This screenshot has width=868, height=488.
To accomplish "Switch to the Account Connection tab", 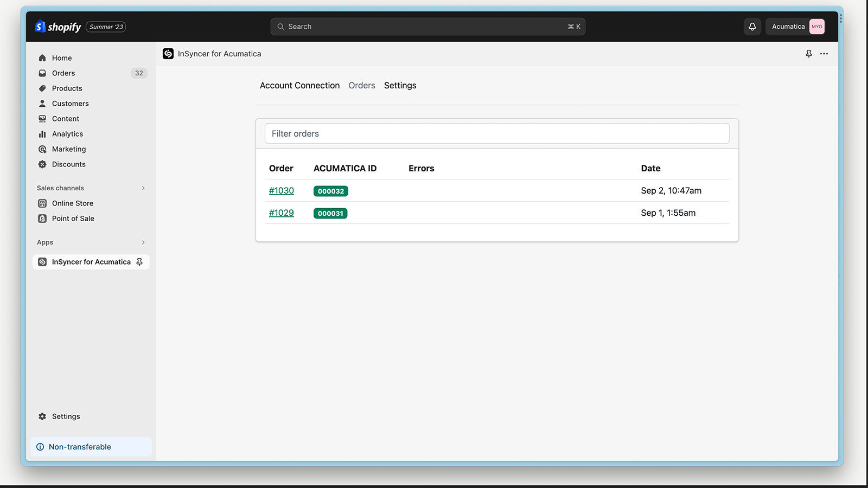I will click(x=299, y=86).
